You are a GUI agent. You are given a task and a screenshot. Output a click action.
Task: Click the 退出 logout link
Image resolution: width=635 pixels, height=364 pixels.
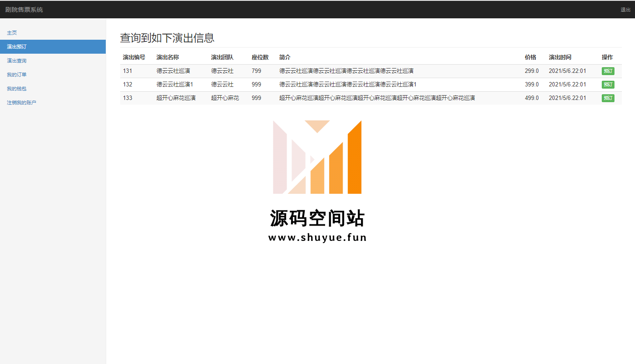(625, 10)
